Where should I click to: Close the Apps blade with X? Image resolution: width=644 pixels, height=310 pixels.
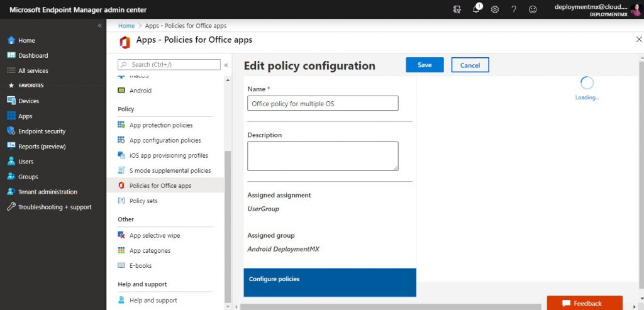click(x=639, y=40)
